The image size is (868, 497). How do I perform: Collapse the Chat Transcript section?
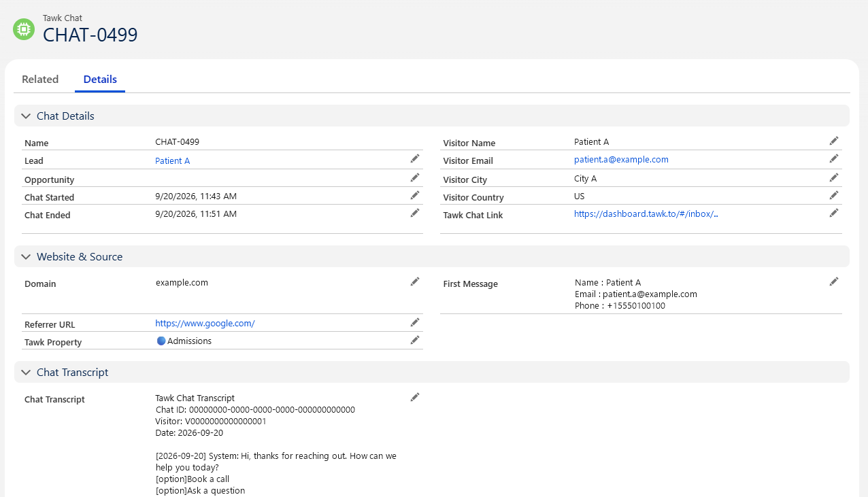(x=26, y=373)
